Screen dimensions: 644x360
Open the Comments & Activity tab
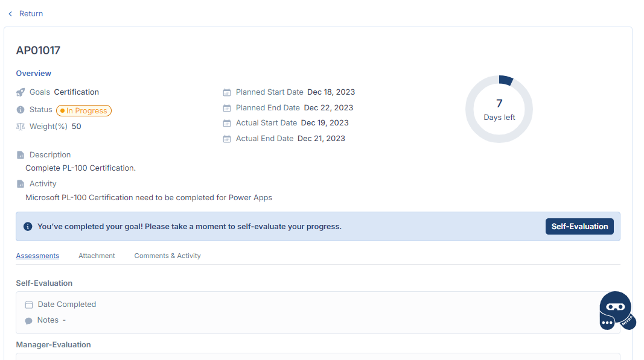[x=167, y=256]
